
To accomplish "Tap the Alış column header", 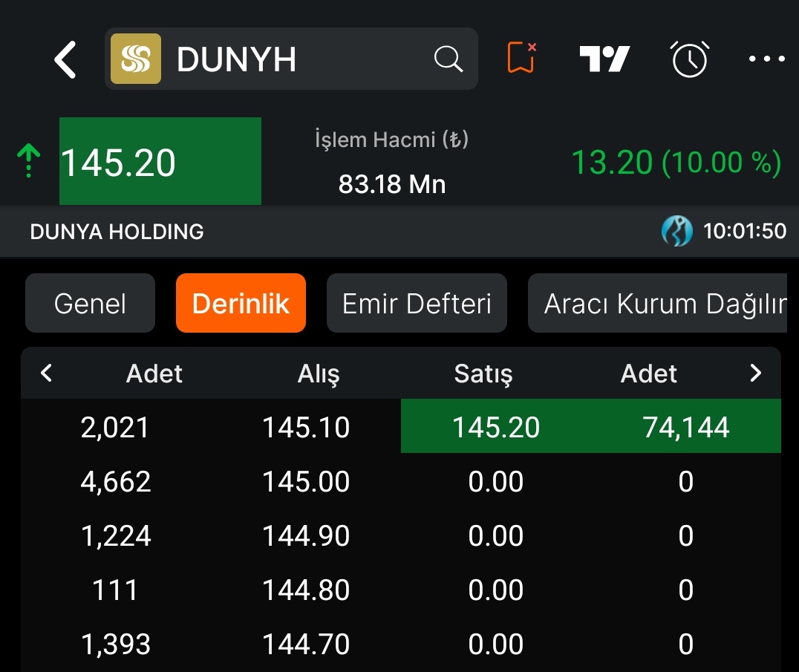I will click(x=319, y=374).
